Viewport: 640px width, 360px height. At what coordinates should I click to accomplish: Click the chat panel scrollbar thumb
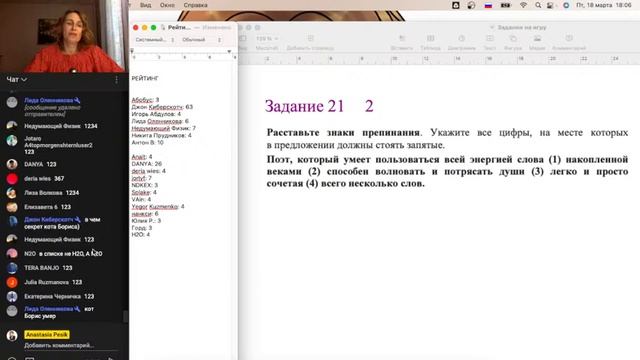pyautogui.click(x=125, y=317)
